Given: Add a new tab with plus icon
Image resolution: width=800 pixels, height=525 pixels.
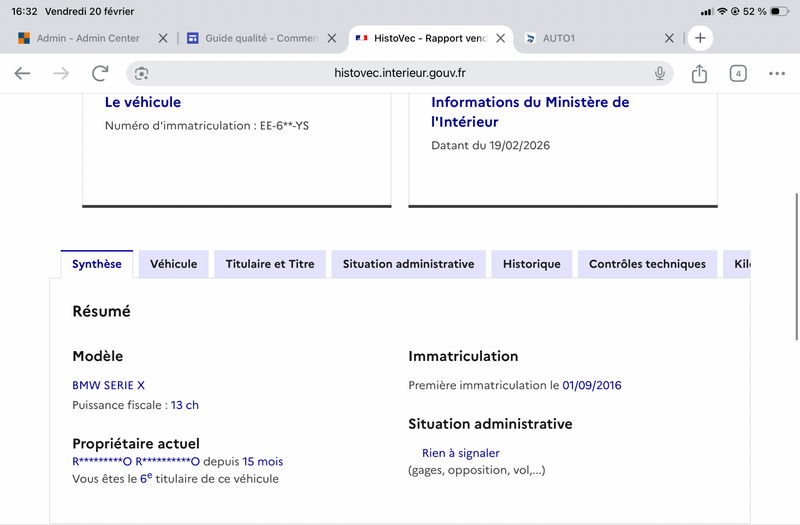Looking at the screenshot, I should coord(700,38).
